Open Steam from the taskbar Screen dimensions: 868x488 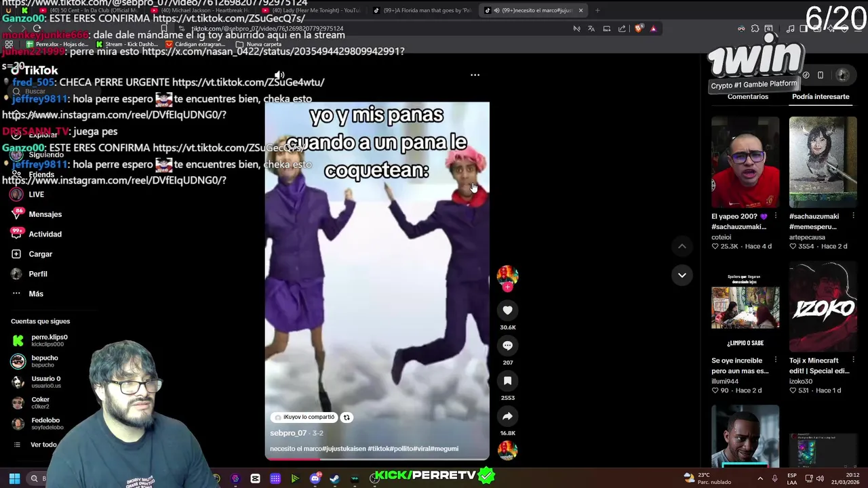pyautogui.click(x=334, y=479)
